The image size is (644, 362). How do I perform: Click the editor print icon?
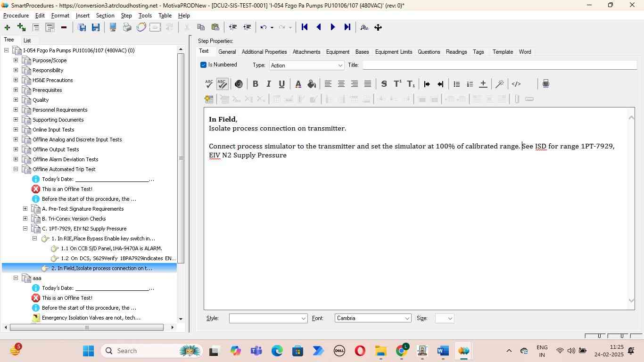[x=545, y=84]
